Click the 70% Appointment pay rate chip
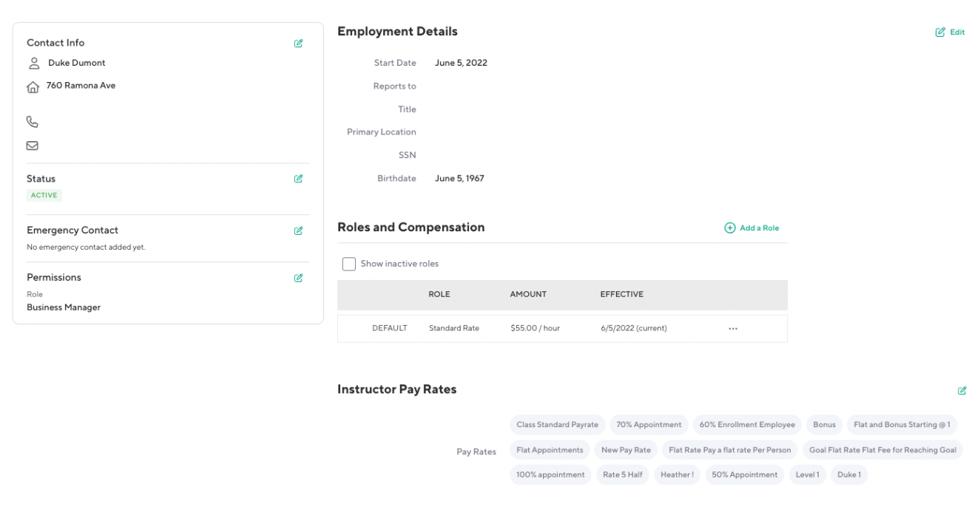This screenshot has width=980, height=518. (x=649, y=425)
